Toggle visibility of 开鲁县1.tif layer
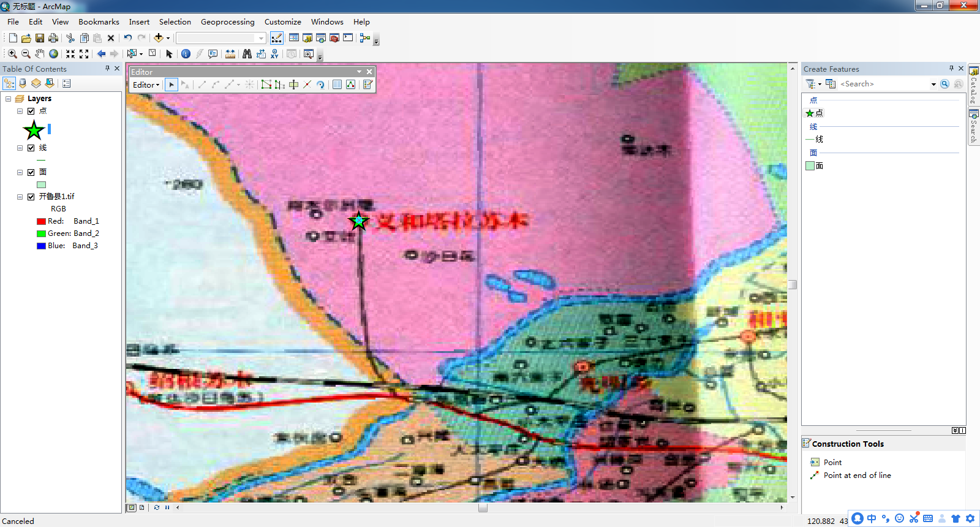Screen dimensions: 980x527 click(x=31, y=197)
